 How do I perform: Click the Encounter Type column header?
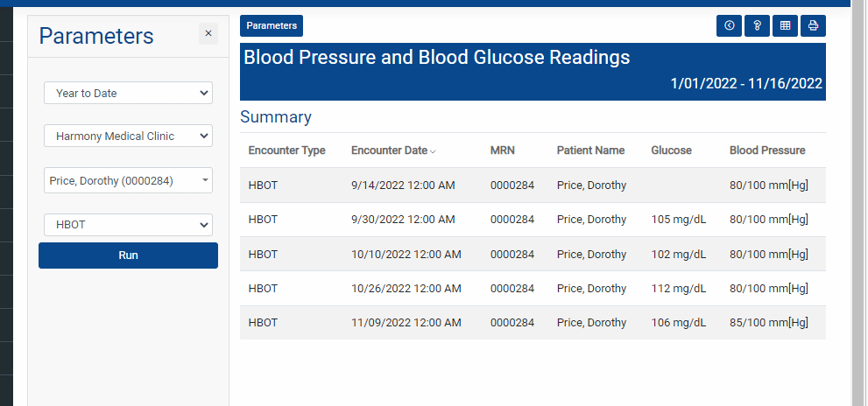(286, 150)
